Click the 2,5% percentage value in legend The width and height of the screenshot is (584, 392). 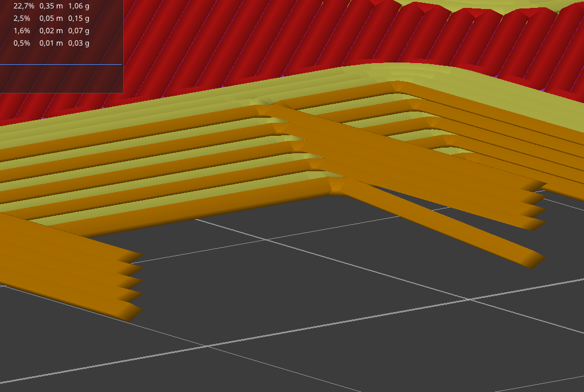[x=21, y=18]
